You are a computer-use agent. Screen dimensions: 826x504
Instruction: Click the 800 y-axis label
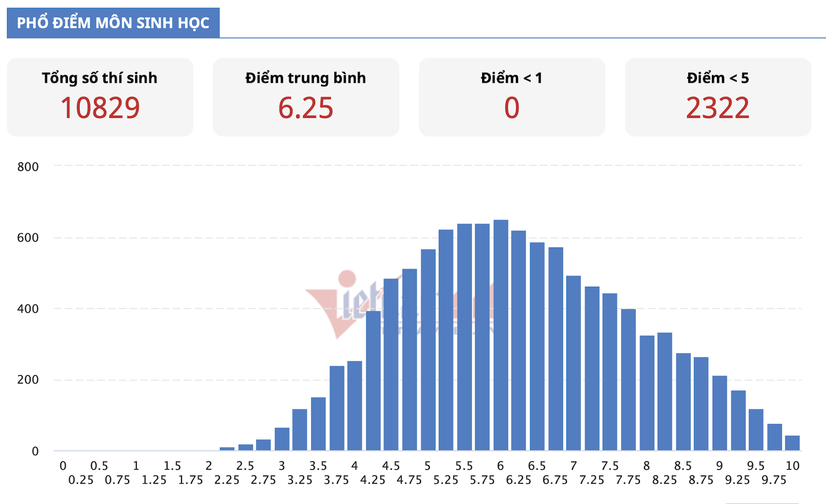(28, 167)
